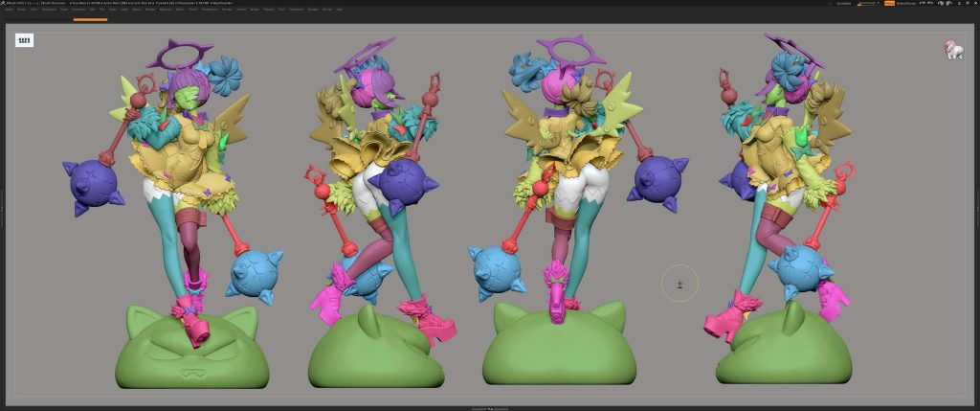Click the bottom tray expand arrow
The height and width of the screenshot is (411, 980).
coord(490,408)
